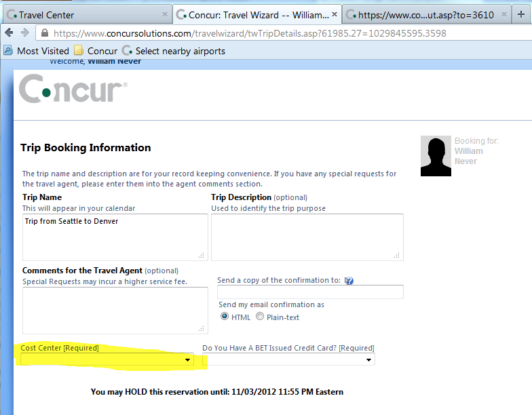The width and height of the screenshot is (532, 415).
Task: Click the padlock icon in address bar
Action: [45, 33]
